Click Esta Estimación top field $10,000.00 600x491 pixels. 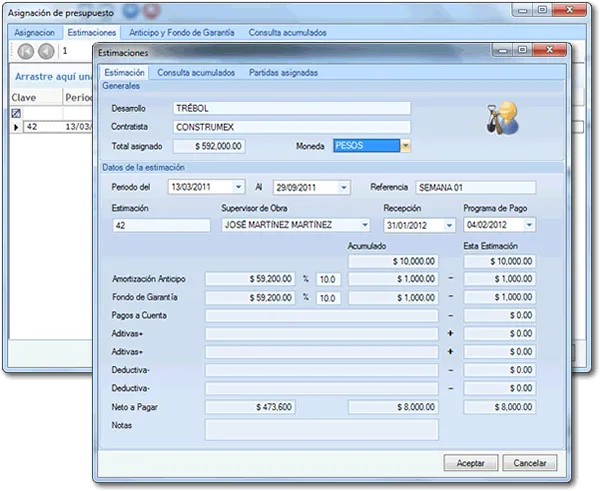coord(500,261)
